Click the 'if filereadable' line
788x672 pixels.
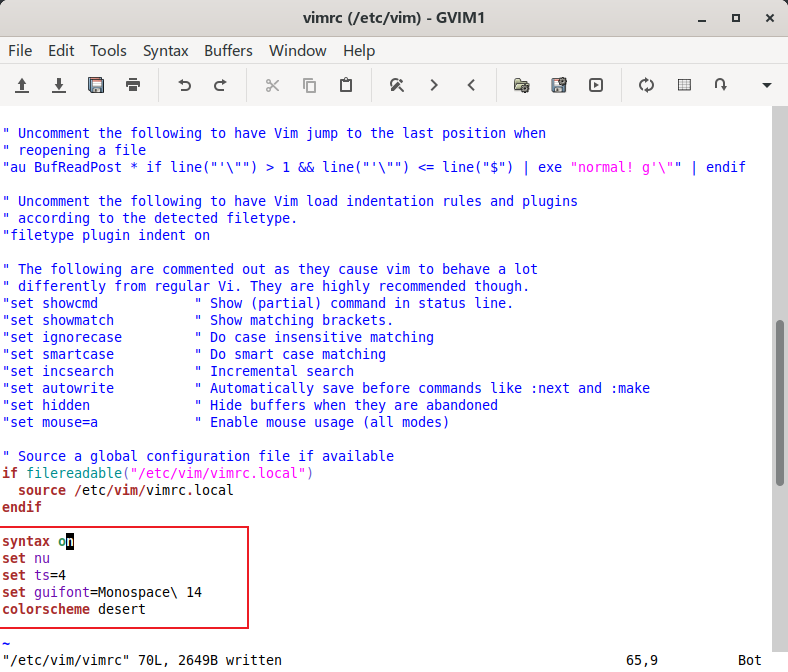158,473
